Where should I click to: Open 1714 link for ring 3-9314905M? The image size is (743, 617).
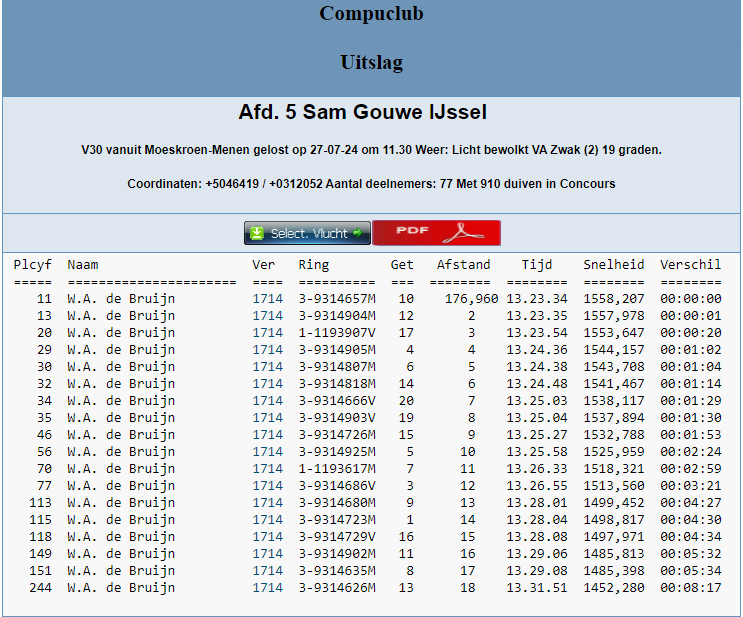267,349
